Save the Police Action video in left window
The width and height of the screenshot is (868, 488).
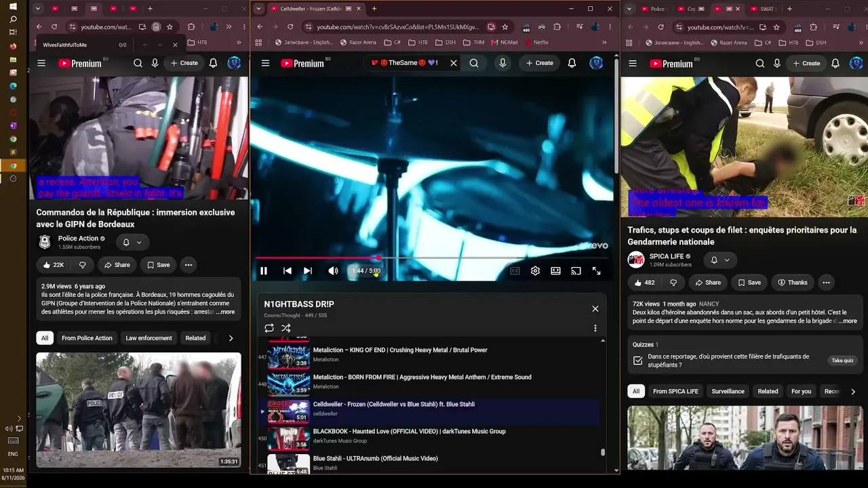pyautogui.click(x=158, y=265)
